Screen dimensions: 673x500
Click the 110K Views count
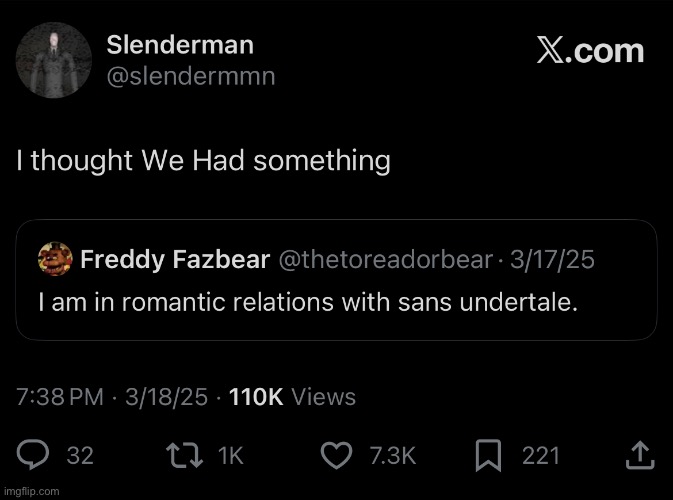coord(292,397)
